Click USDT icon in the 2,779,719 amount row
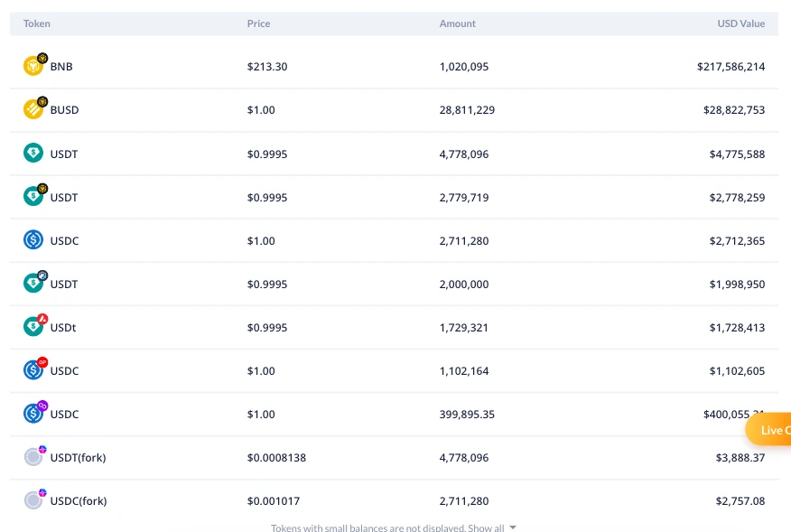791x532 pixels. point(33,196)
